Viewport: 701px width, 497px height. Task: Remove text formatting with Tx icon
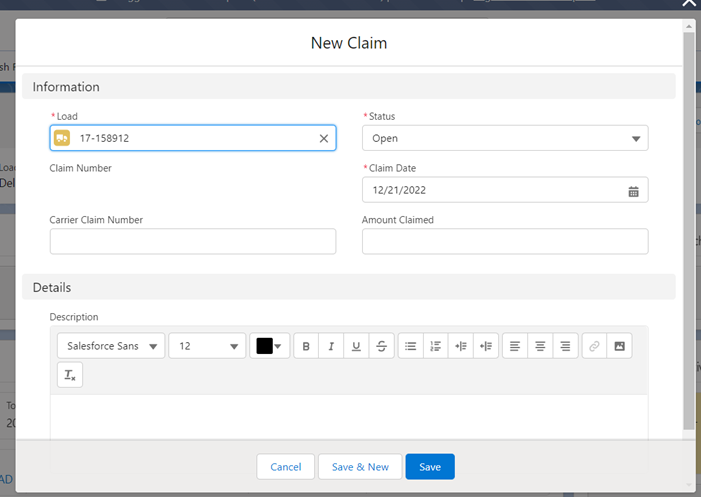tap(70, 375)
